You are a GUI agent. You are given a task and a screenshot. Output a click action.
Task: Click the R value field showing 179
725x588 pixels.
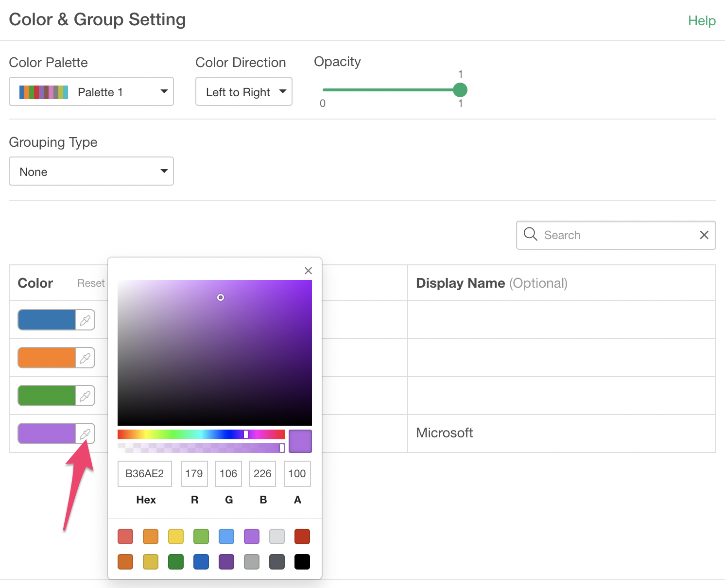point(194,474)
